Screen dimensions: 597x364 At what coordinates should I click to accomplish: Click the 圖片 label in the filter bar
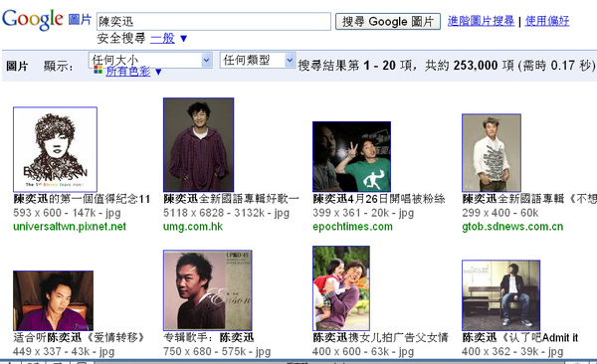tap(17, 66)
